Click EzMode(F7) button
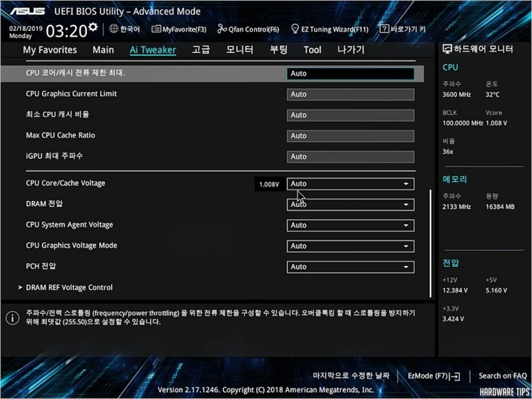This screenshot has height=399, width=532. (434, 376)
